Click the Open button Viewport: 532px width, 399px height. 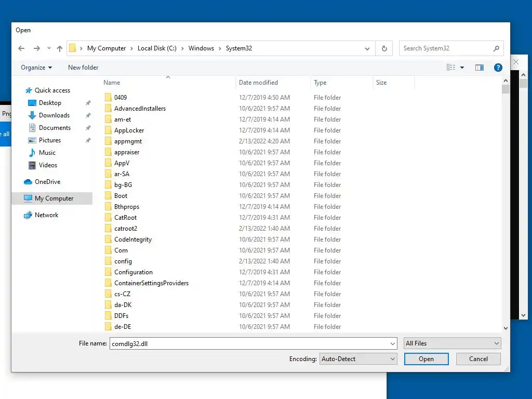[426, 359]
